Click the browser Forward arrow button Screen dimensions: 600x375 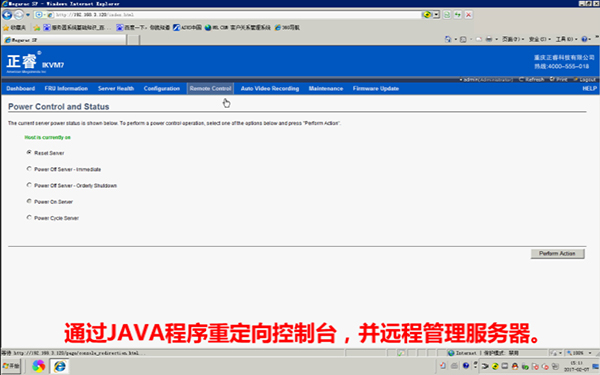coord(18,15)
